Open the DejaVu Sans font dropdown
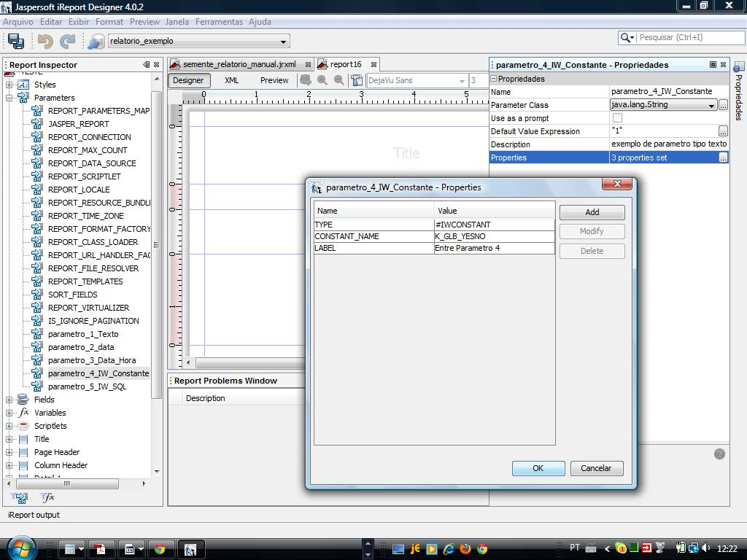747x560 pixels. (x=462, y=80)
